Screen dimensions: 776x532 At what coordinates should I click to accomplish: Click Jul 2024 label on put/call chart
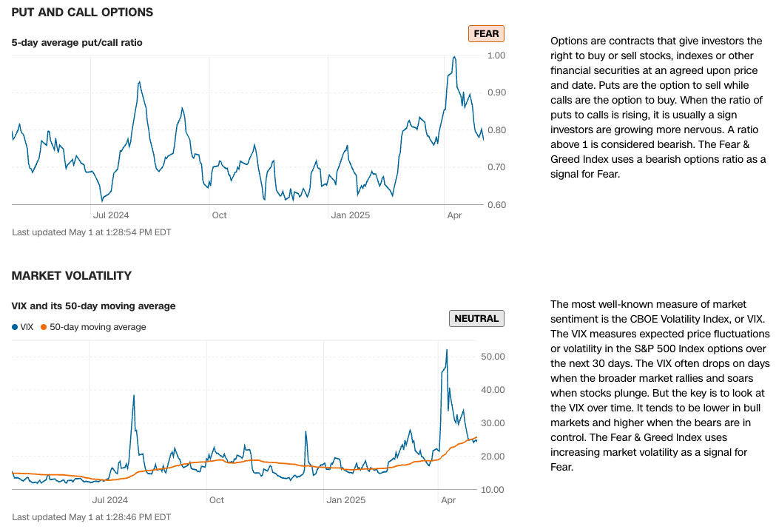click(111, 215)
